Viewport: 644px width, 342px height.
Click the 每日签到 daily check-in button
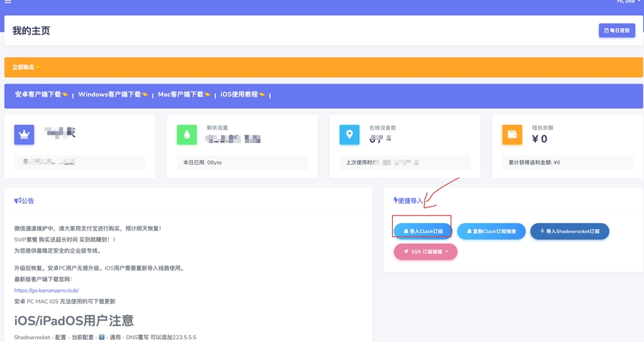[x=617, y=31]
